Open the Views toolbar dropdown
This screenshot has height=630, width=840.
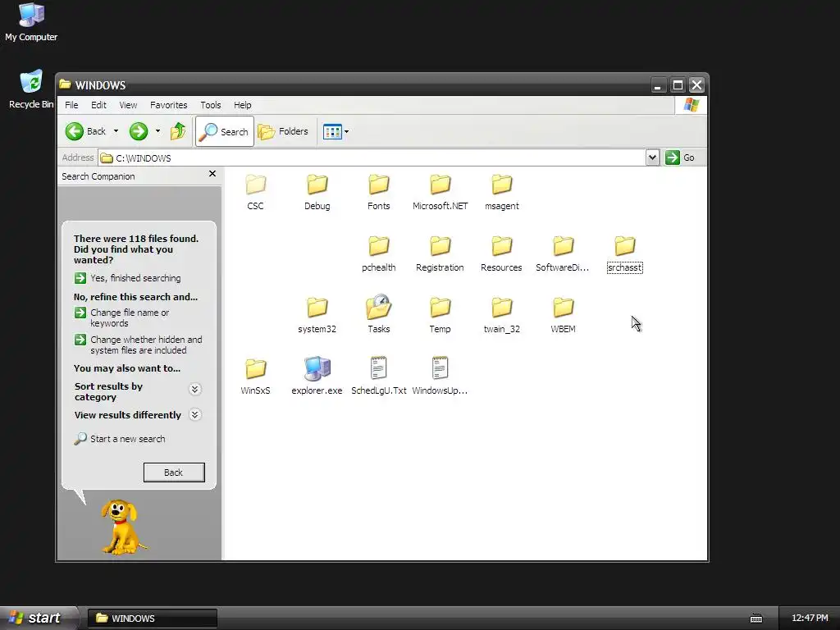(x=336, y=131)
